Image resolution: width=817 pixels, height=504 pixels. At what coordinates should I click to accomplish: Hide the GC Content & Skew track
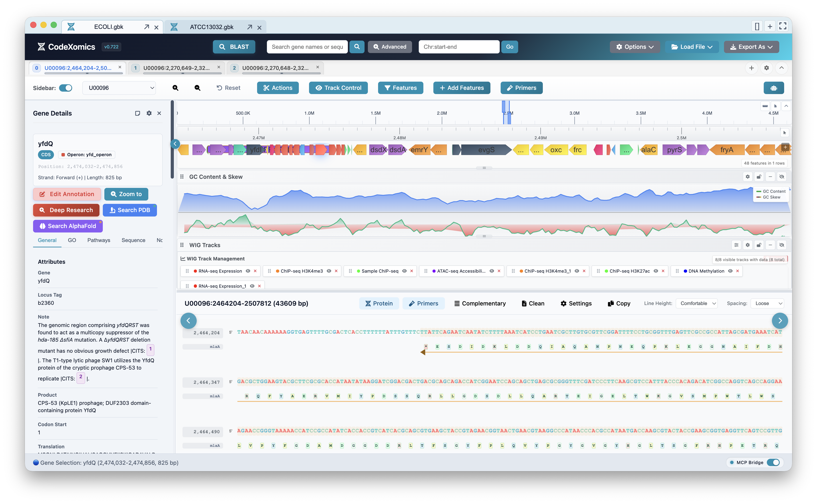pos(782,177)
